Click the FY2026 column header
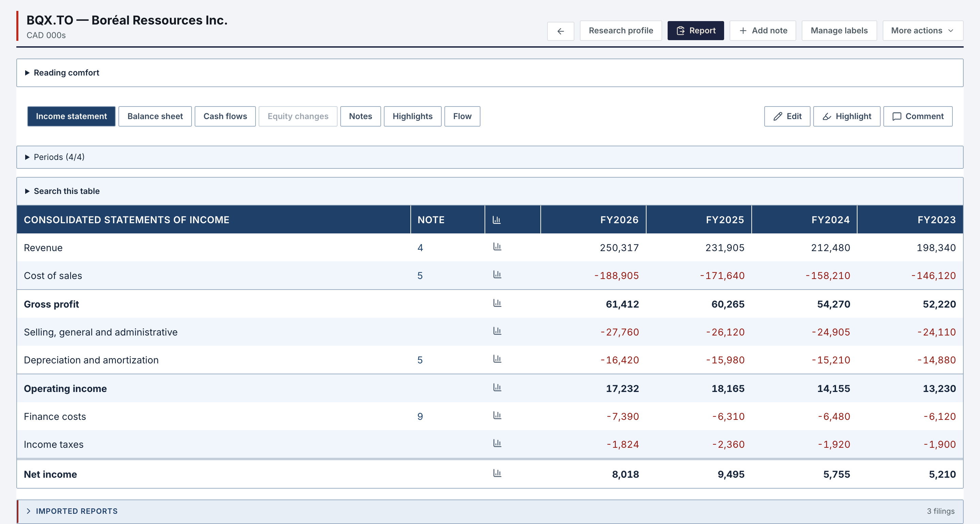The height and width of the screenshot is (524, 980). [593, 219]
